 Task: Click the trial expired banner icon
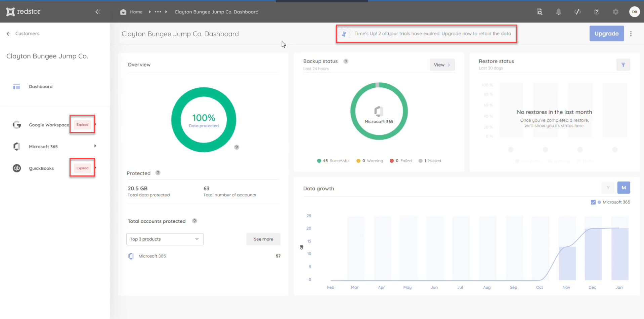tap(344, 34)
